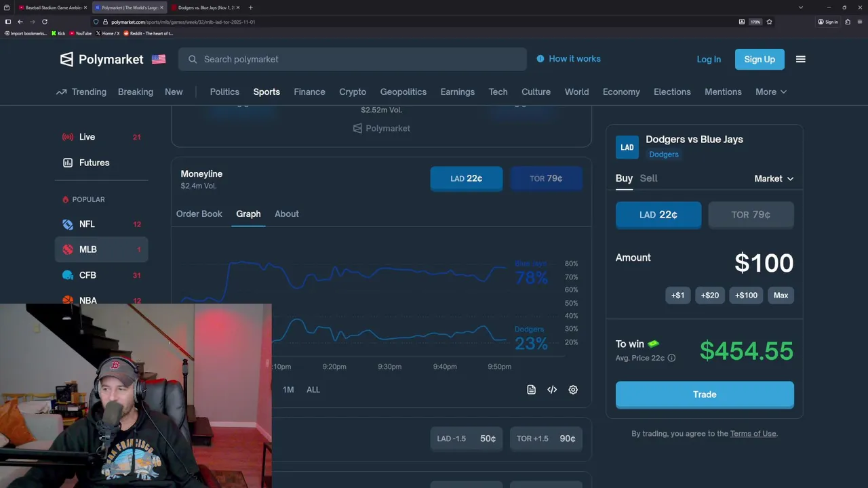The height and width of the screenshot is (488, 868).
Task: Switch to Buy mode
Action: pos(624,178)
